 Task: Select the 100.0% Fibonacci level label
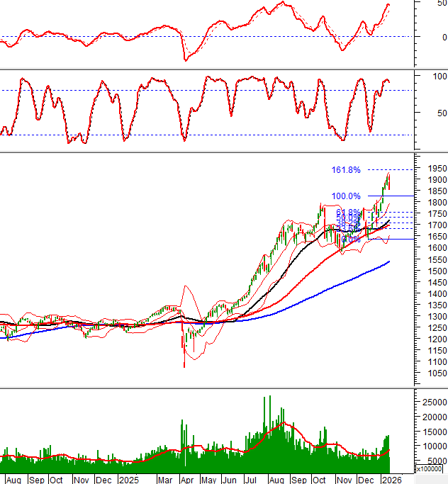point(346,196)
